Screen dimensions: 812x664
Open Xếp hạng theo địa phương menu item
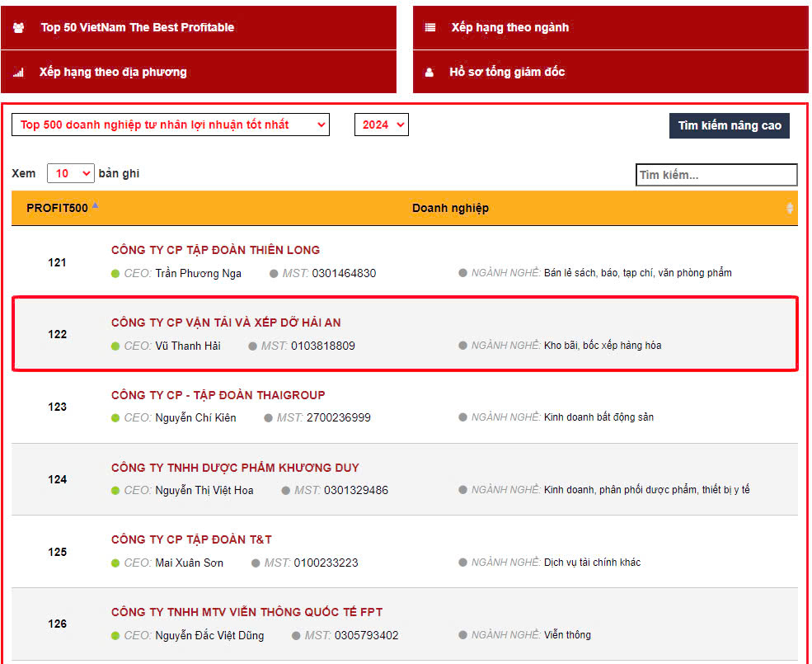(x=199, y=72)
